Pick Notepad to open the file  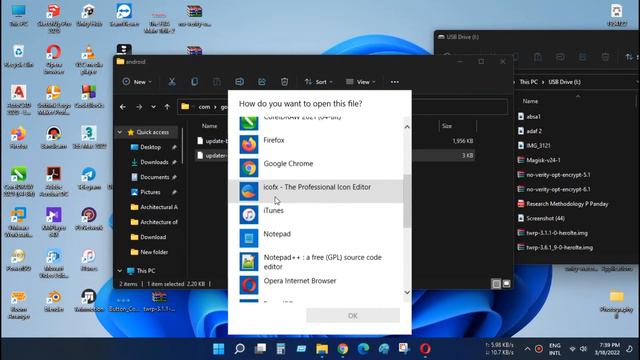[316, 238]
